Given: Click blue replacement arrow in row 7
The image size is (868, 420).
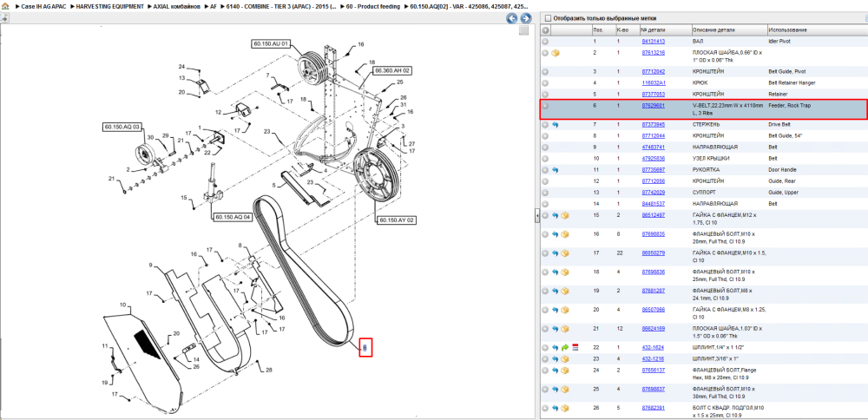Looking at the screenshot, I should point(556,125).
